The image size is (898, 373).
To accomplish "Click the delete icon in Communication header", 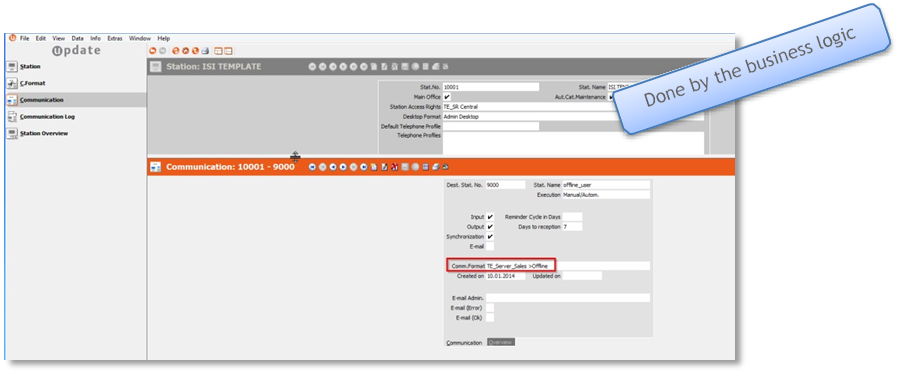I will (395, 167).
